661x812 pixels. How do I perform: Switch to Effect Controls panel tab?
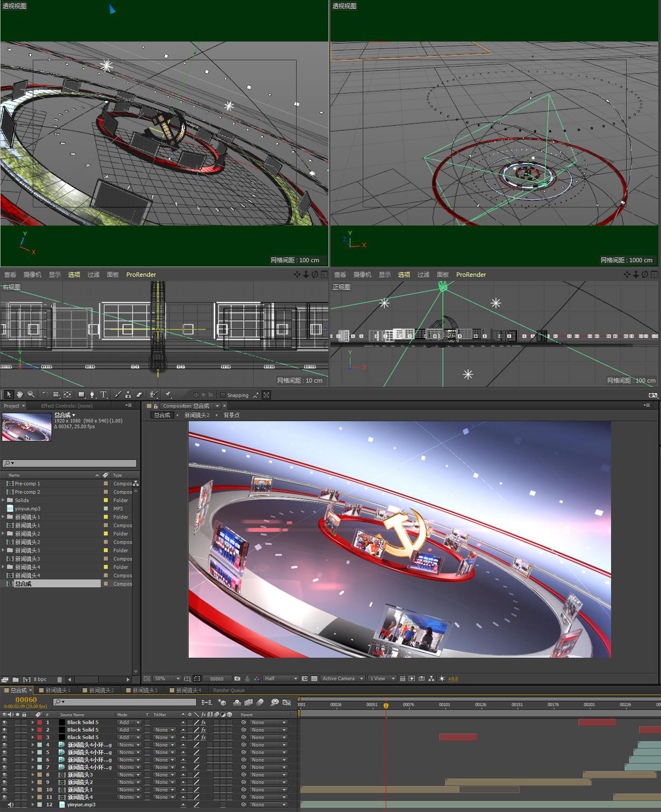pos(67,406)
